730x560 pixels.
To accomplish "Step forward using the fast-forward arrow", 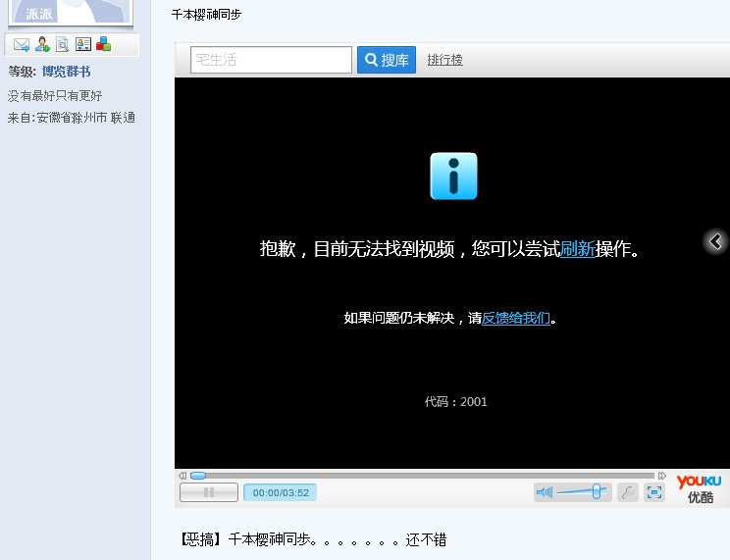I will [x=661, y=476].
